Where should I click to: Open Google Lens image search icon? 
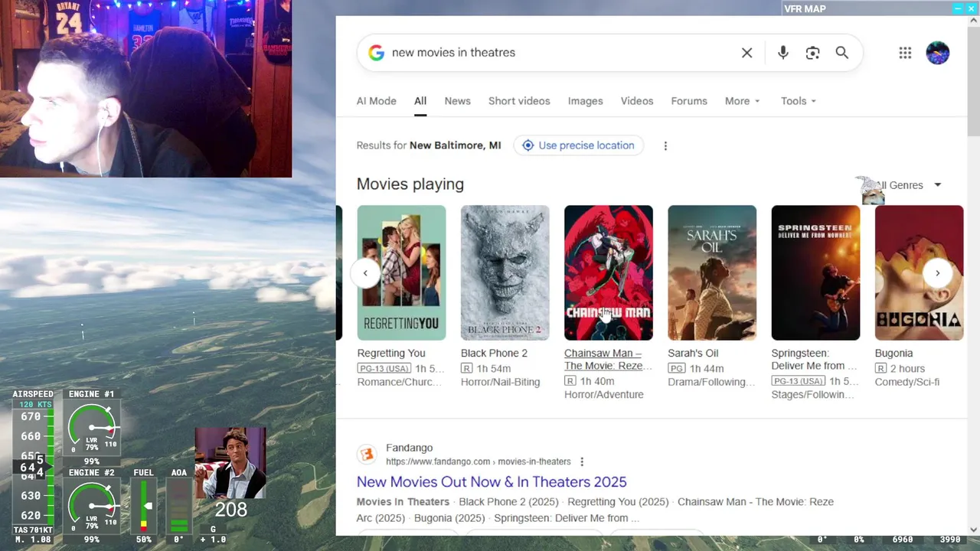pos(812,53)
